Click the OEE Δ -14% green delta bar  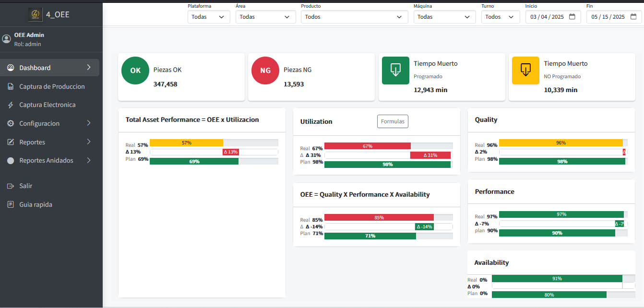coord(424,227)
